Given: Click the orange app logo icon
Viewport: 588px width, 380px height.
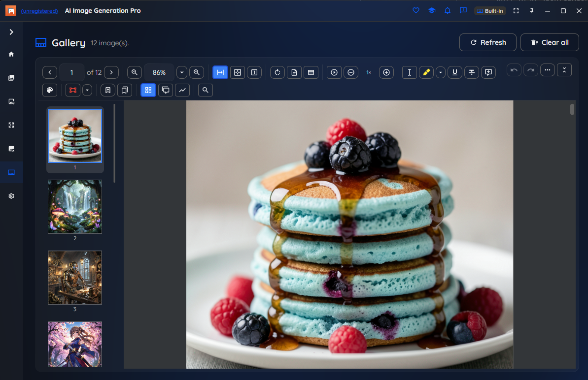Looking at the screenshot, I should tap(11, 11).
